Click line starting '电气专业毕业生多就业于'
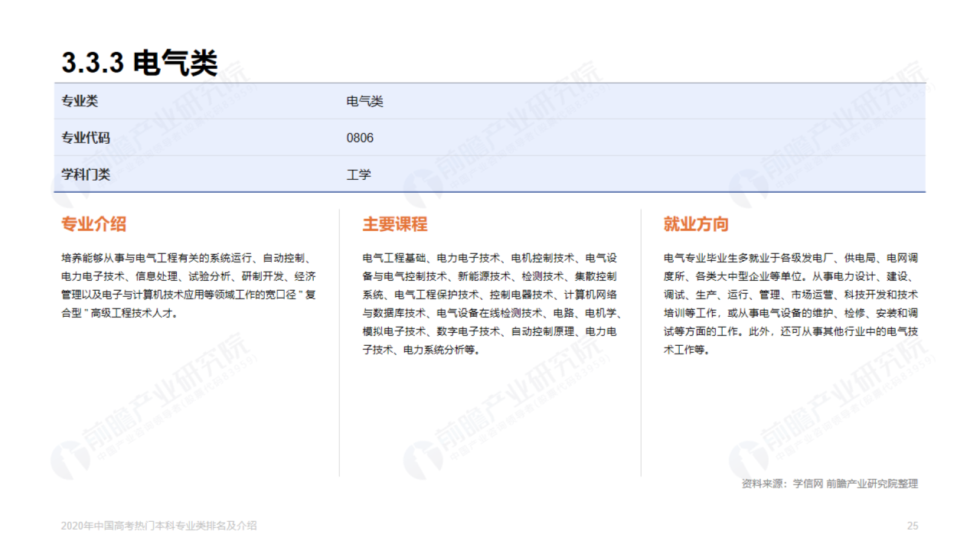The width and height of the screenshot is (980, 551). point(791,258)
